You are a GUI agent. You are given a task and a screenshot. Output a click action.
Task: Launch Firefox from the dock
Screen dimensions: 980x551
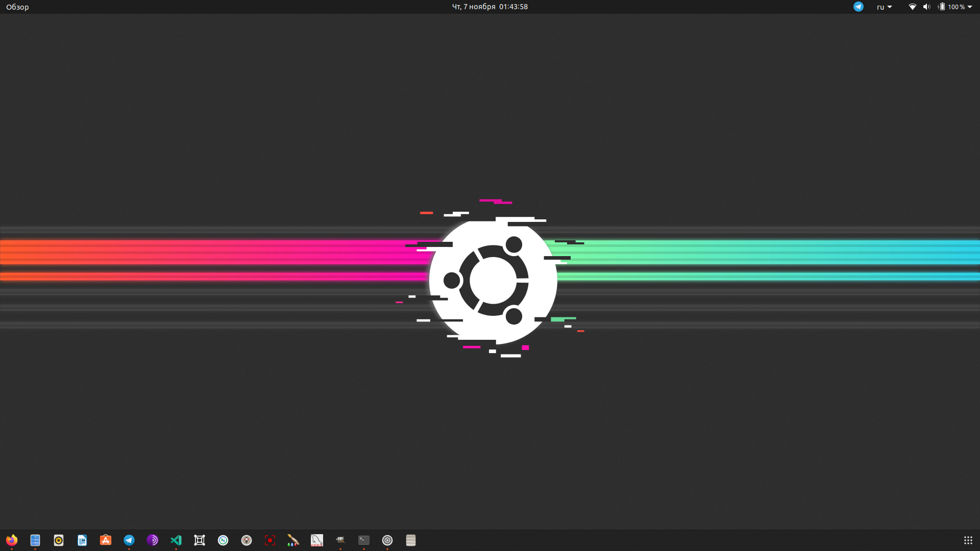[x=12, y=540]
